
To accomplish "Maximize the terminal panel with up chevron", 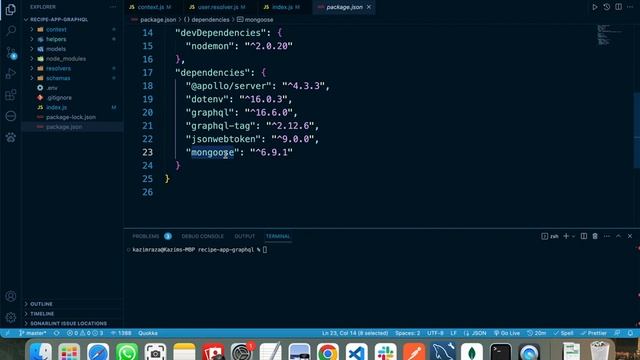I will [x=618, y=236].
